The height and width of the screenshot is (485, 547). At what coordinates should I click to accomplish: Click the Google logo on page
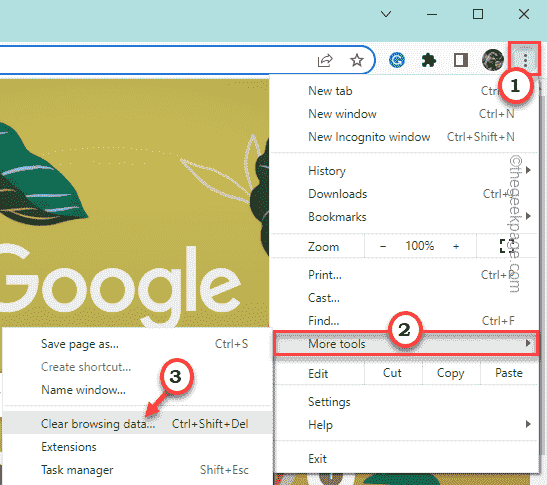tap(120, 286)
